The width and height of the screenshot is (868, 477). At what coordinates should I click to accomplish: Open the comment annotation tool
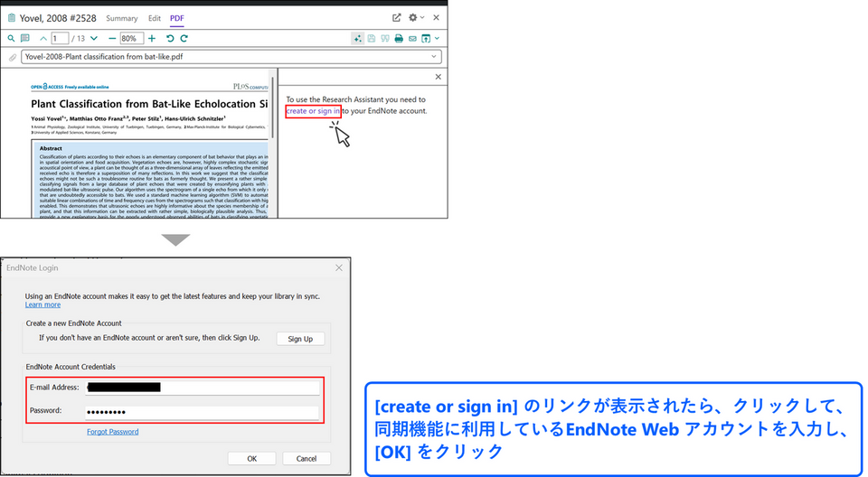tap(25, 39)
